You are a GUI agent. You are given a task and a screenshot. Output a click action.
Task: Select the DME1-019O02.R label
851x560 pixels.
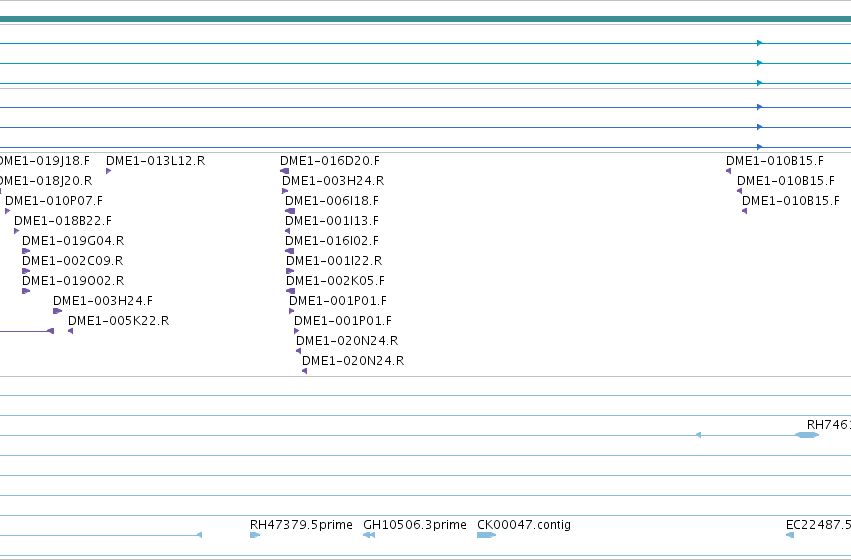point(73,281)
